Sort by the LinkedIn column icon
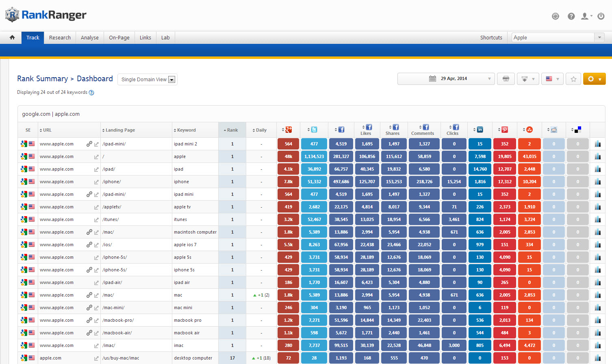The height and width of the screenshot is (364, 612). pyautogui.click(x=480, y=130)
